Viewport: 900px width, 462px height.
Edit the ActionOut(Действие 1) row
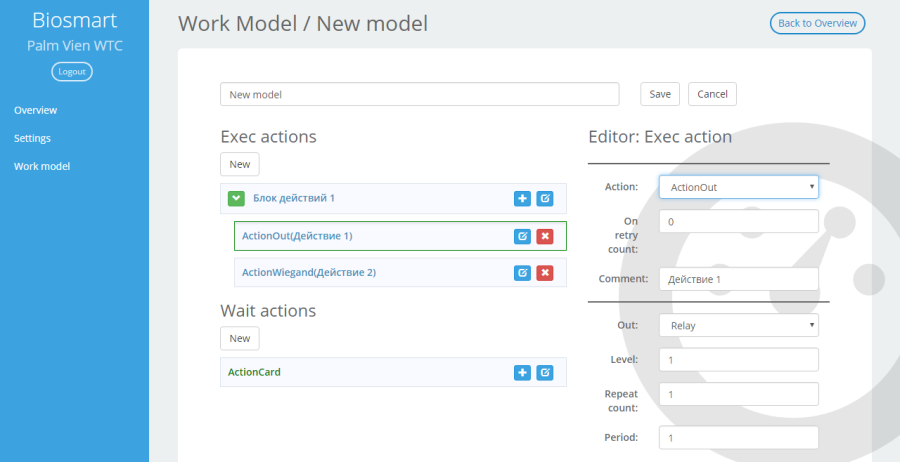coord(522,236)
